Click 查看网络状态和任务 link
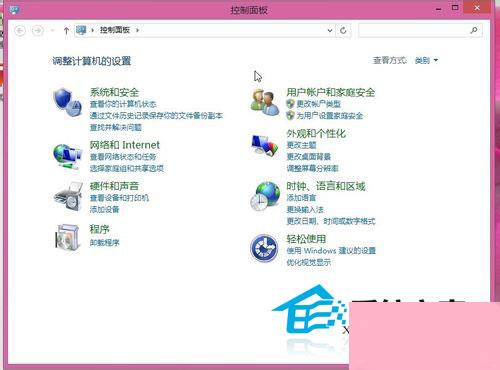Screen dimensions: 500x370 123,157
